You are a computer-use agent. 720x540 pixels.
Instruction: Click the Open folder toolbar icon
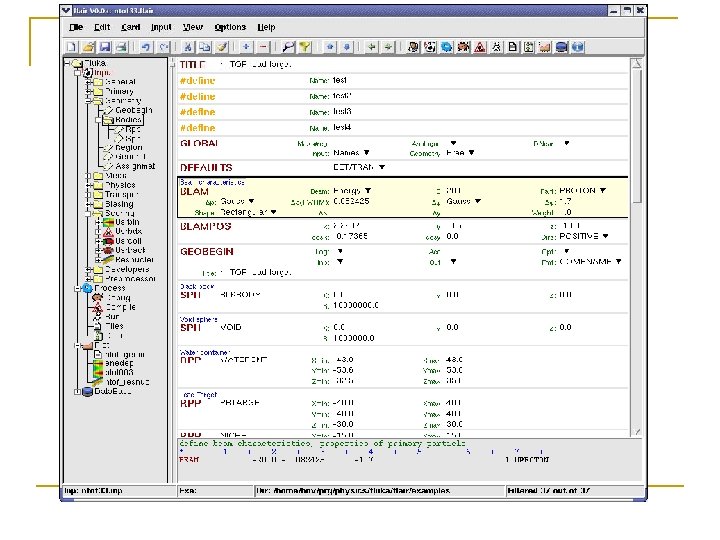click(x=88, y=46)
